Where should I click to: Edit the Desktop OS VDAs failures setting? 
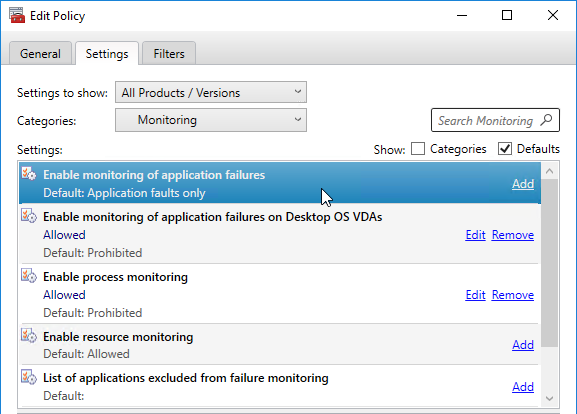point(475,235)
